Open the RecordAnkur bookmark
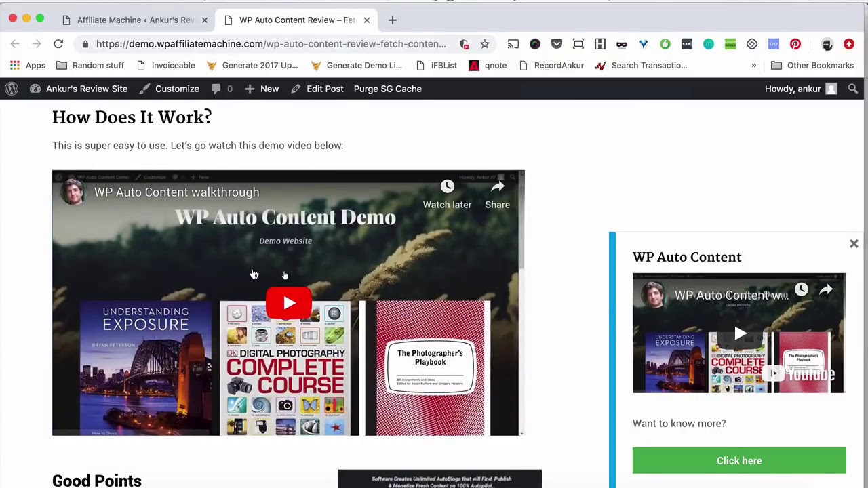The height and width of the screenshot is (488, 868). [551, 66]
